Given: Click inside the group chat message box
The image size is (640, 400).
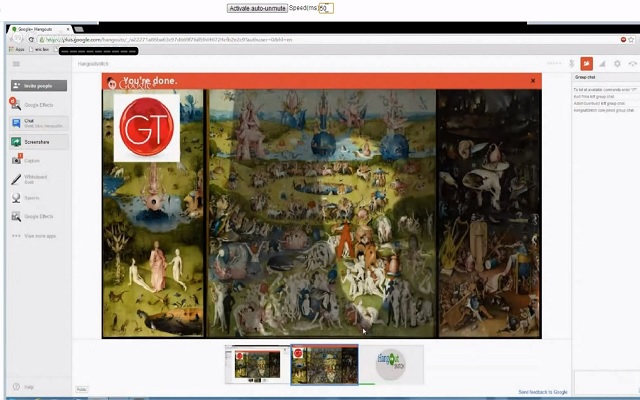Looking at the screenshot, I should tap(607, 383).
